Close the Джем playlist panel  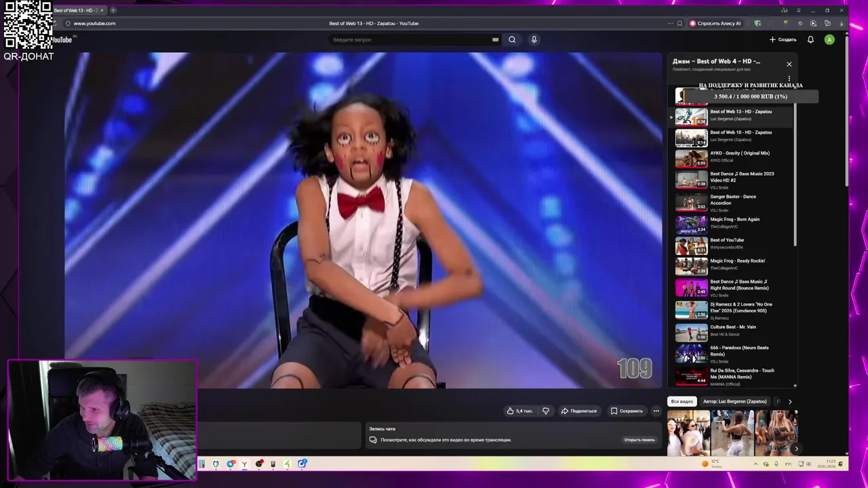pyautogui.click(x=789, y=64)
